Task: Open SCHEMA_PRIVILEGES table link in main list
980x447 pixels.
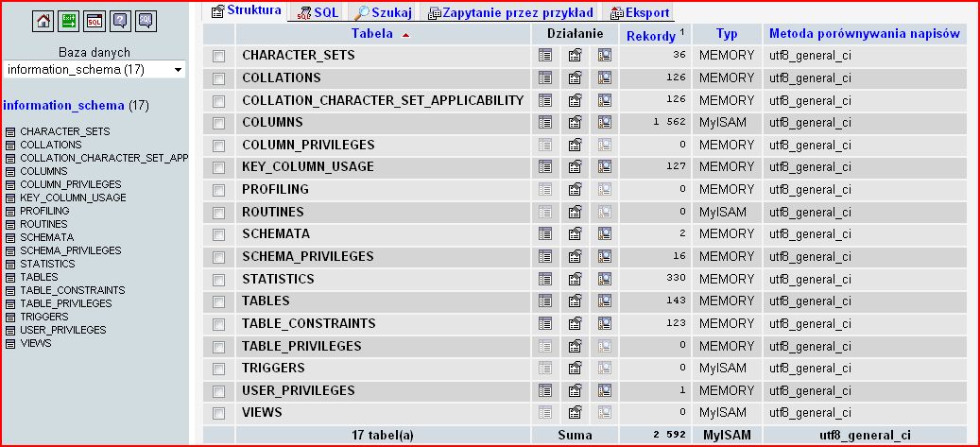Action: (x=308, y=257)
